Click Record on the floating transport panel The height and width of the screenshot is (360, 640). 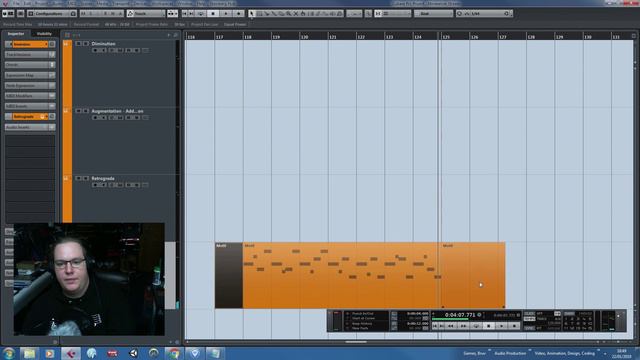514,326
